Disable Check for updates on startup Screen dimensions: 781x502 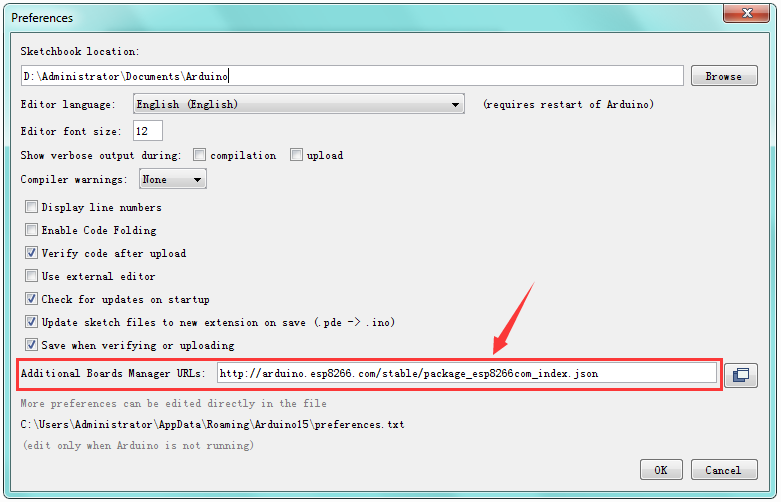(x=32, y=300)
